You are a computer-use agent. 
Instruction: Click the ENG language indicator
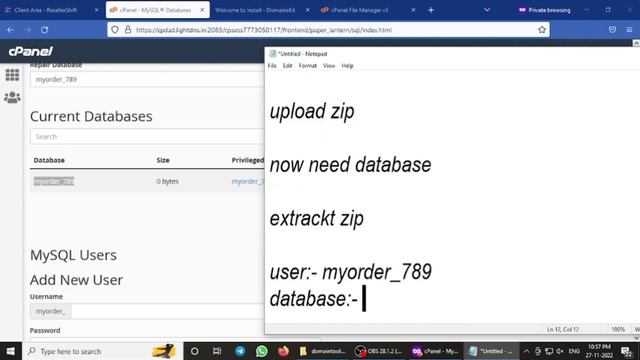click(574, 351)
